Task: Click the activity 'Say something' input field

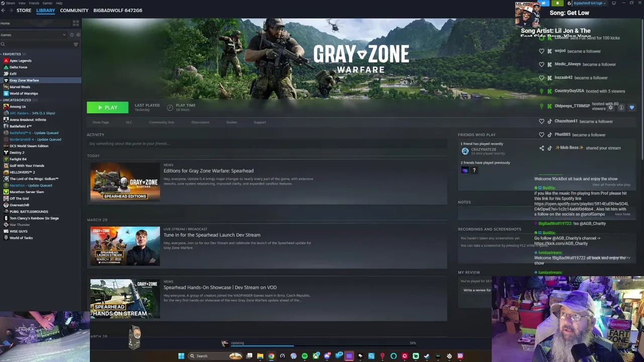Action: click(x=267, y=143)
